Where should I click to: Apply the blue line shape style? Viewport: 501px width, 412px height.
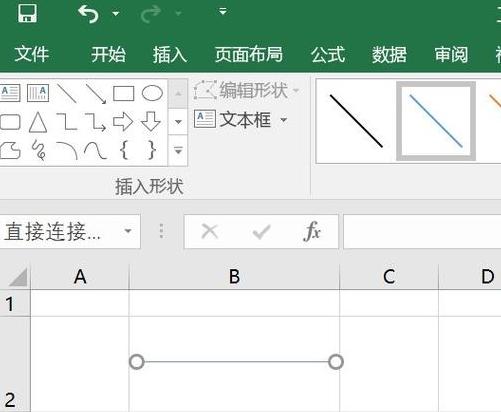tap(436, 121)
